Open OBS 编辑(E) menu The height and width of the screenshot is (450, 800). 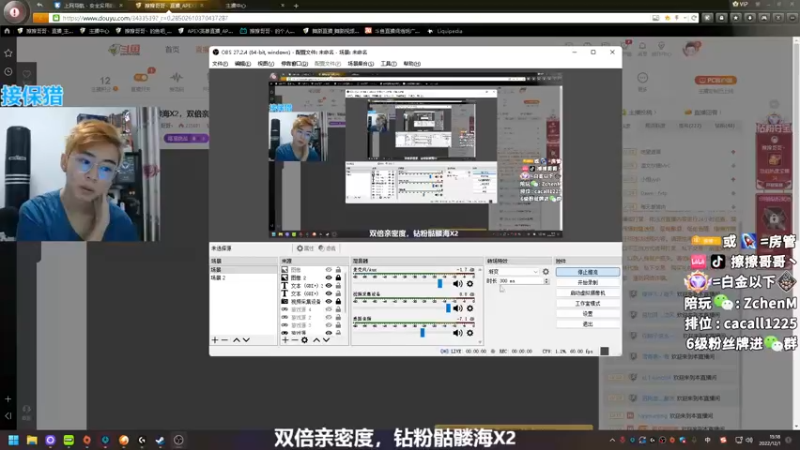243,64
